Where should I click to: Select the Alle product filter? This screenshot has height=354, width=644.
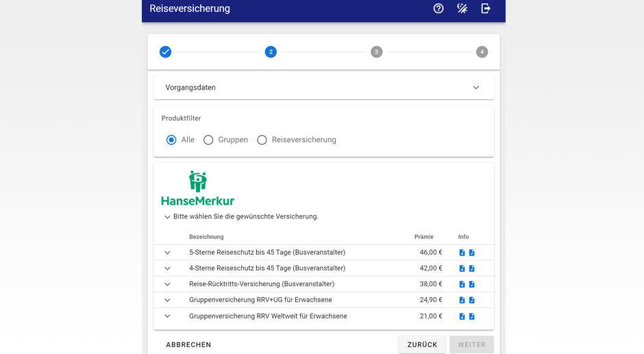click(x=171, y=140)
